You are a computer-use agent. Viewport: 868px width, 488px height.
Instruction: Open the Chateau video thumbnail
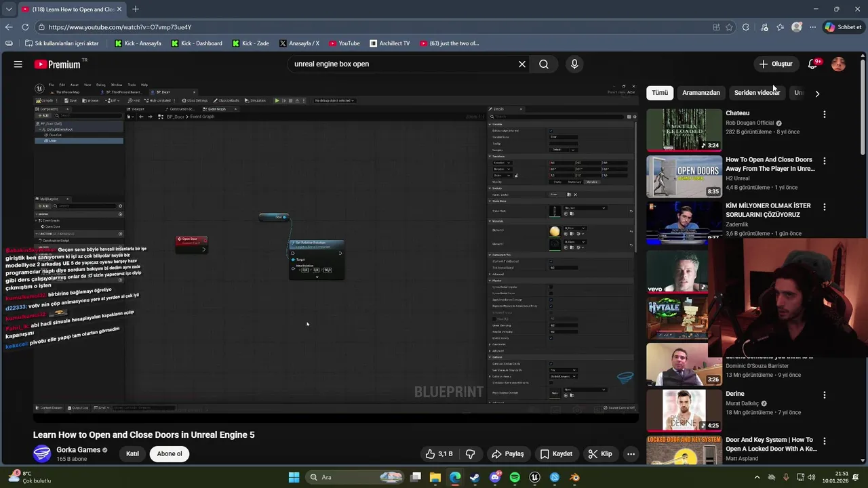point(684,129)
